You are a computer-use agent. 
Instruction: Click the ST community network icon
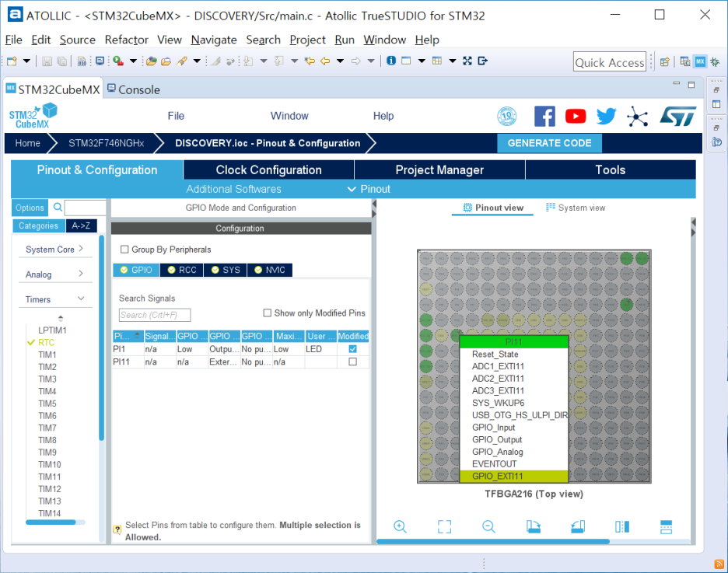tap(638, 116)
